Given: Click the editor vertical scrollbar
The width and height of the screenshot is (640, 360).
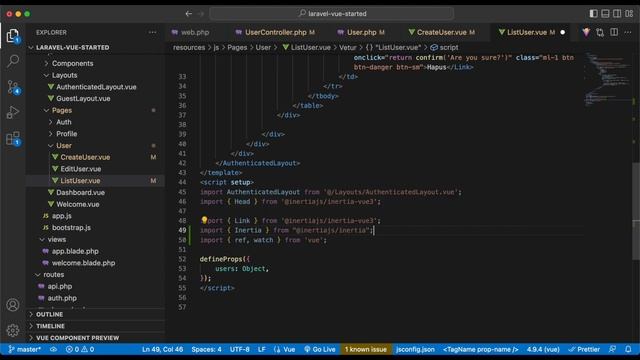Looking at the screenshot, I should [x=636, y=211].
